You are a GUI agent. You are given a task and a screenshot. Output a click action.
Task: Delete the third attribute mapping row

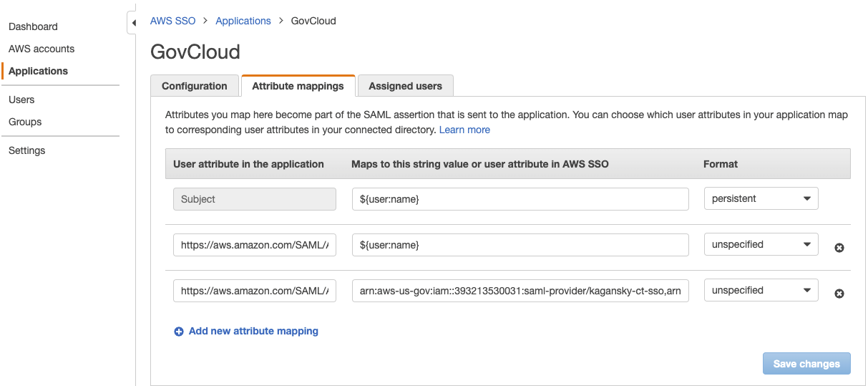coord(839,294)
